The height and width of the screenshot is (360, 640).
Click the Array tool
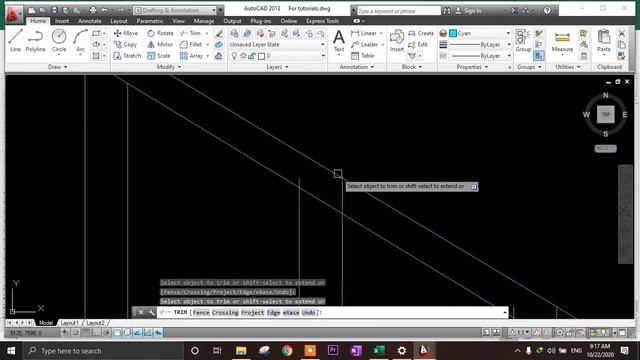click(x=191, y=56)
